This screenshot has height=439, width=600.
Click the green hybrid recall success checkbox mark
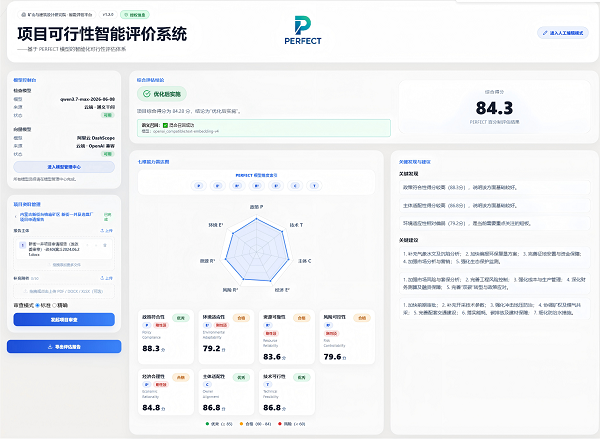pos(165,125)
